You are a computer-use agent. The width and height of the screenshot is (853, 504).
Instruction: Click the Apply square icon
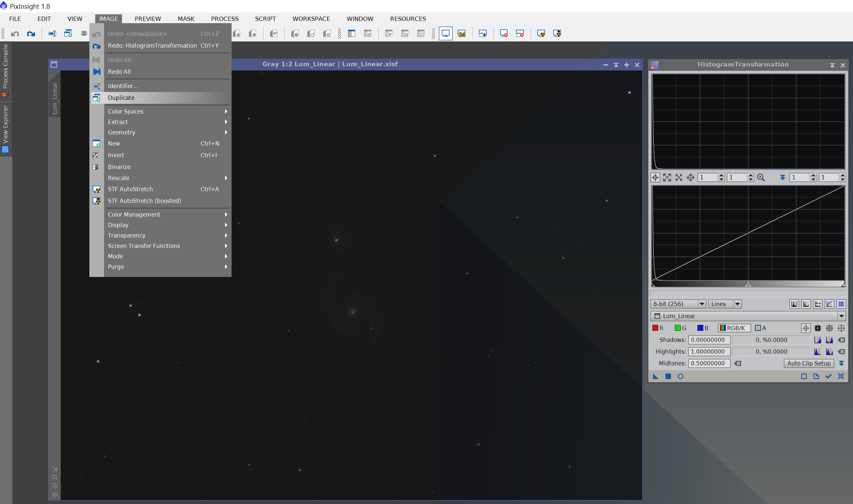pyautogui.click(x=668, y=376)
